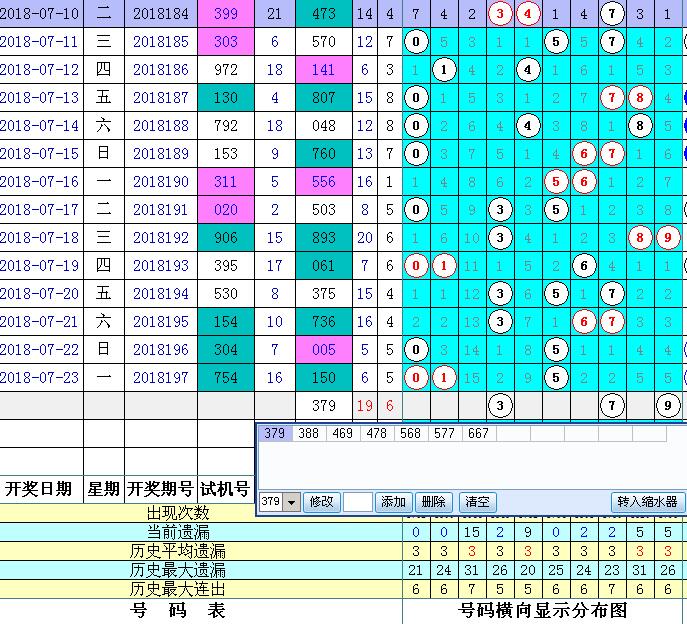
Task: Click the 379 cell in the prediction row
Action: click(x=324, y=406)
